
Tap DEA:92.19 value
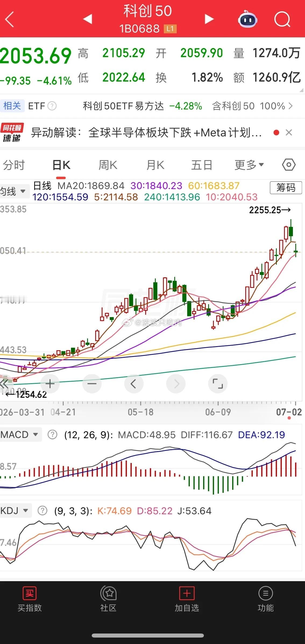tap(261, 435)
